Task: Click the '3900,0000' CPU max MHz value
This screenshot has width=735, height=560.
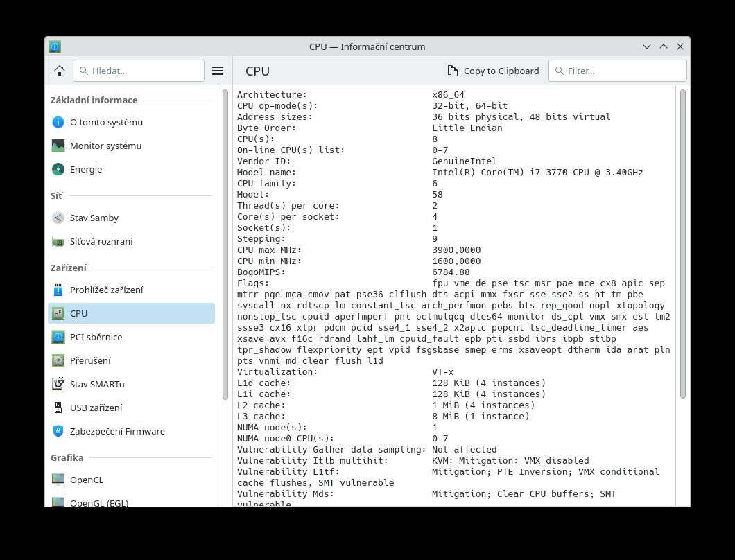Action: tap(456, 250)
